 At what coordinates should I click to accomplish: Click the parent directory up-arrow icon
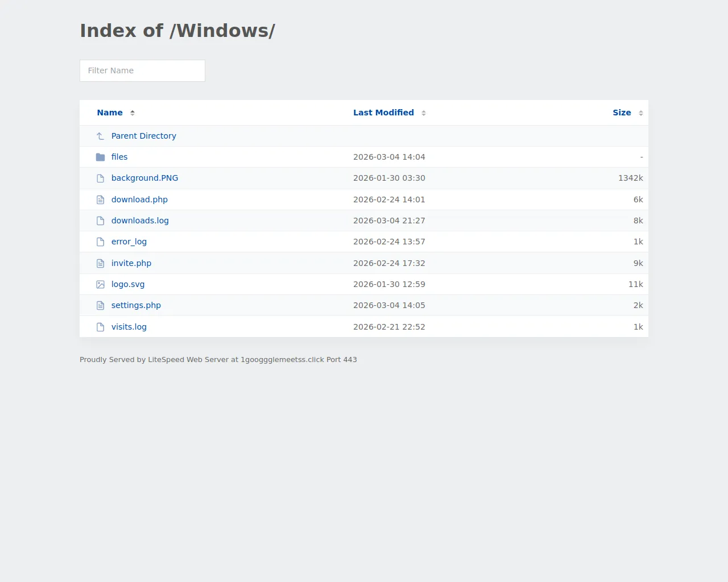[x=100, y=136]
